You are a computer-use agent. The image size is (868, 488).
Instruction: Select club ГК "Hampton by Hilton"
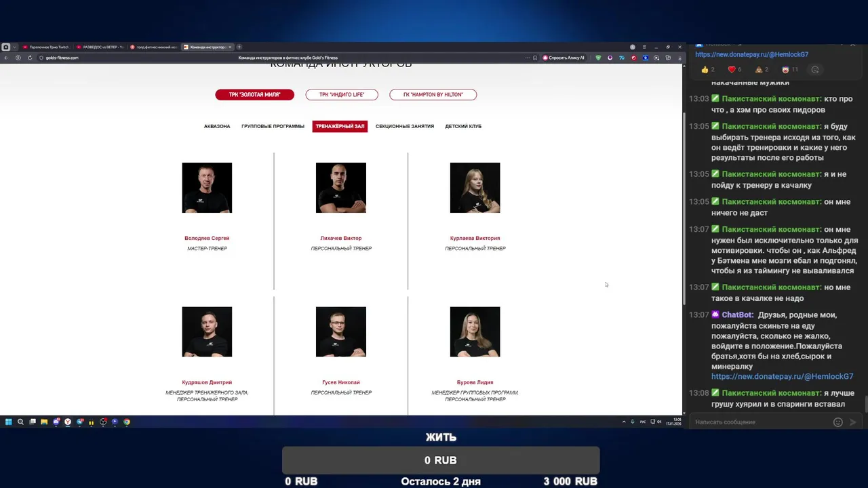click(433, 95)
